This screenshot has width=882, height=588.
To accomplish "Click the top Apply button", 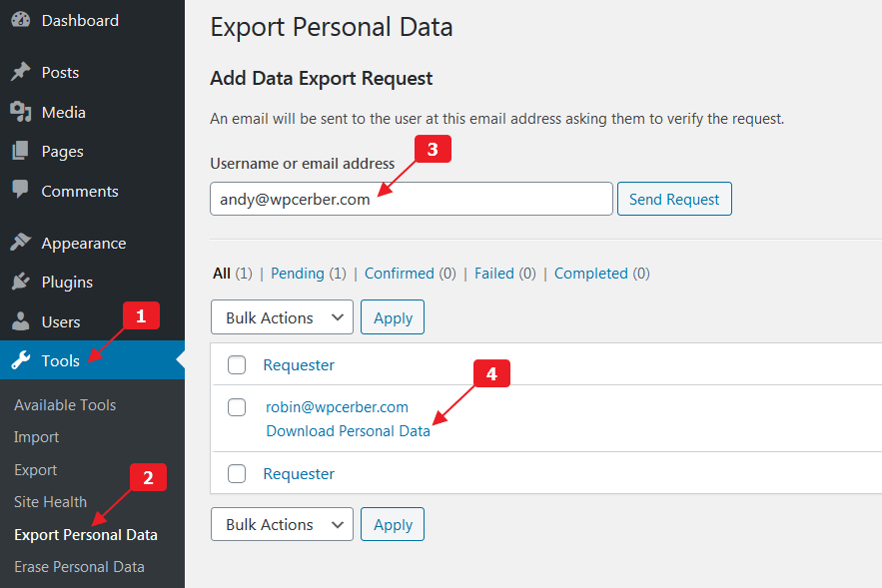I will 393,317.
